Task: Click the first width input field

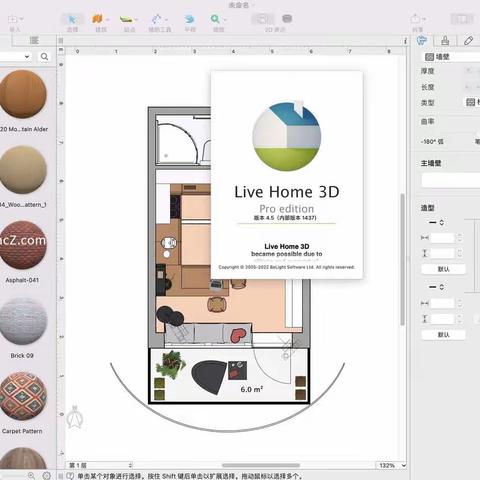Action: click(442, 238)
